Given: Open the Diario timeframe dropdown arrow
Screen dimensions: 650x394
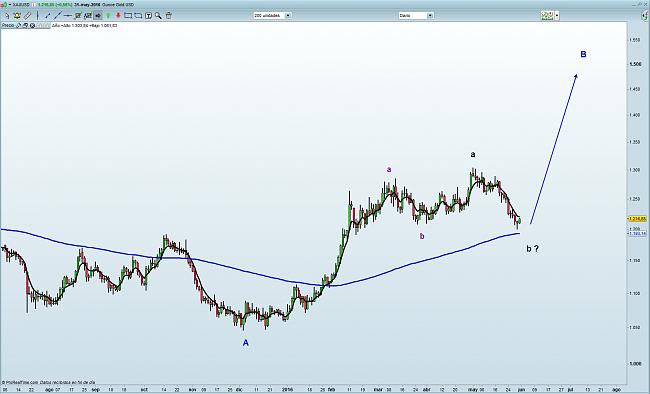Looking at the screenshot, I should point(430,15).
